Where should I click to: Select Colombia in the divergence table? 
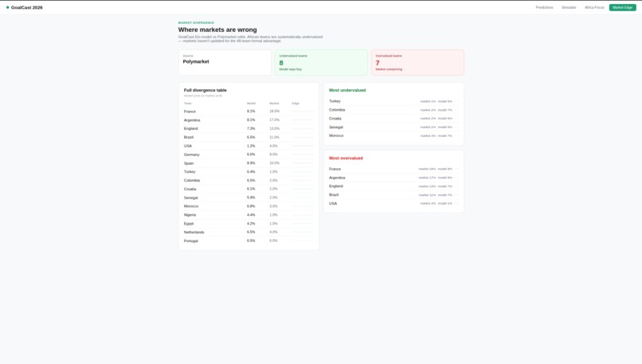point(249,180)
